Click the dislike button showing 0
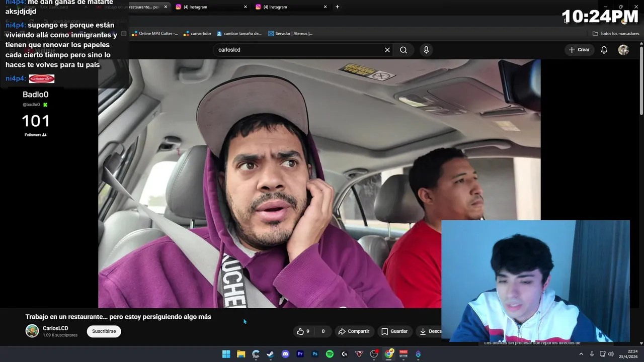The height and width of the screenshot is (362, 644). [323, 331]
